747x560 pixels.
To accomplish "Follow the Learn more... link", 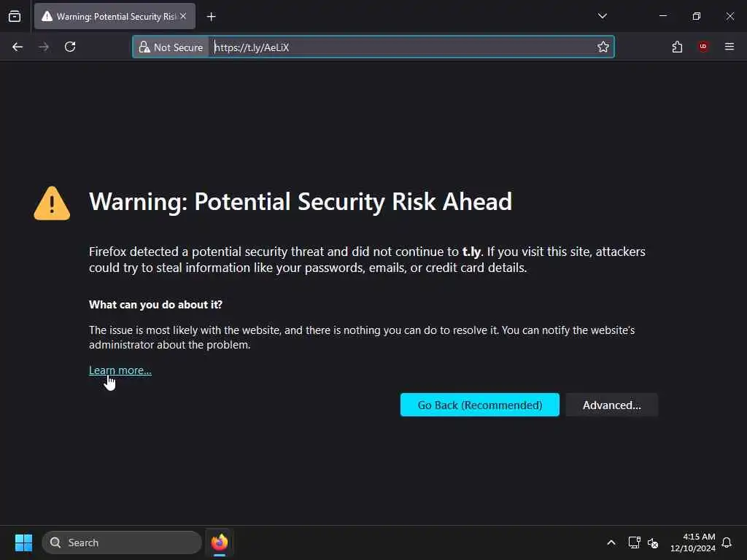I will click(120, 370).
